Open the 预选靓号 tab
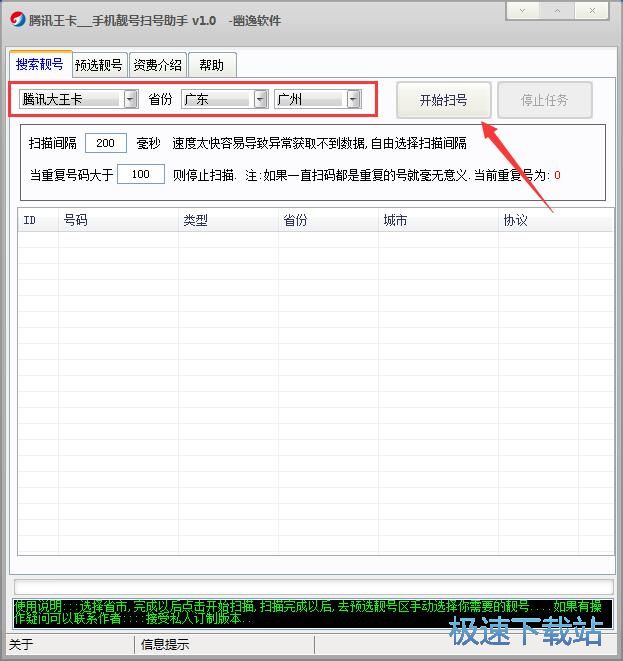The height and width of the screenshot is (661, 623). pos(99,65)
